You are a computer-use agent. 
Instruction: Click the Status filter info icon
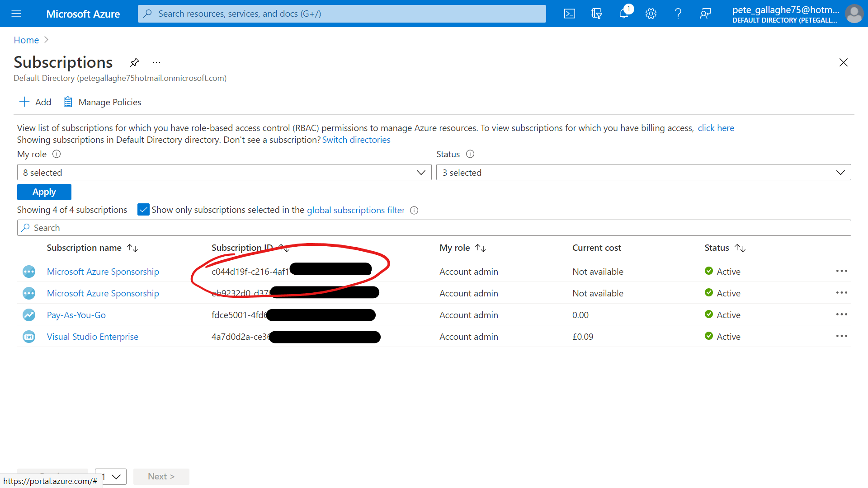coord(470,154)
